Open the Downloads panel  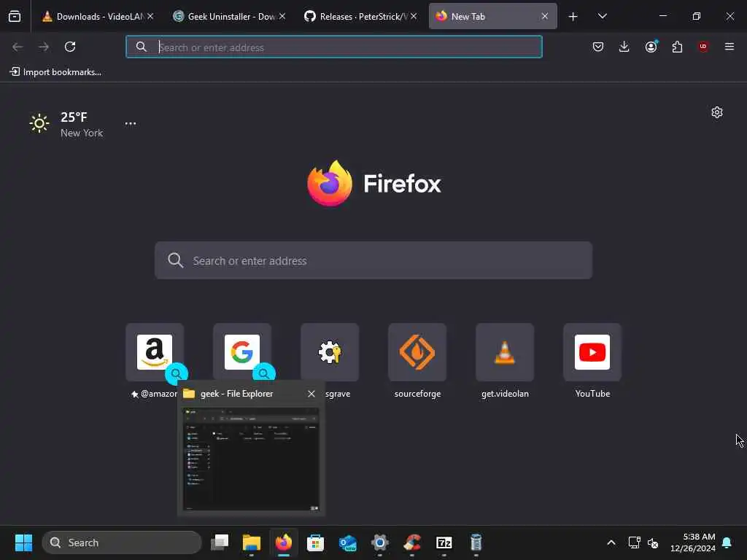point(624,47)
